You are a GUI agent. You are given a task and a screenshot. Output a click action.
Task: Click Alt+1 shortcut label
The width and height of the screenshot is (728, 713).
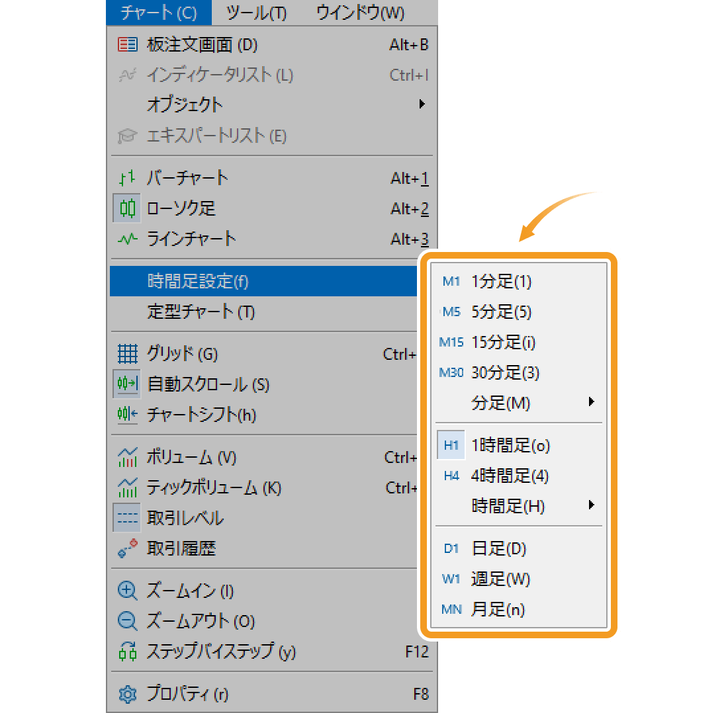tap(410, 179)
